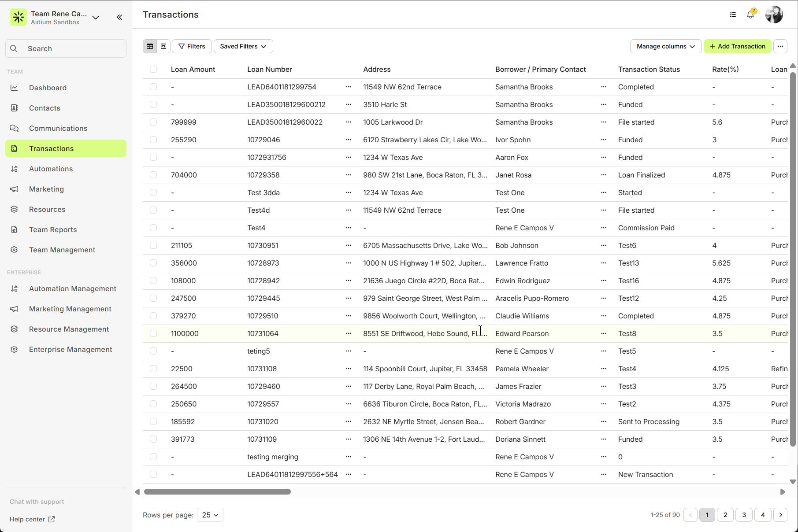Change rows per page dropdown
The height and width of the screenshot is (532, 798).
point(210,515)
